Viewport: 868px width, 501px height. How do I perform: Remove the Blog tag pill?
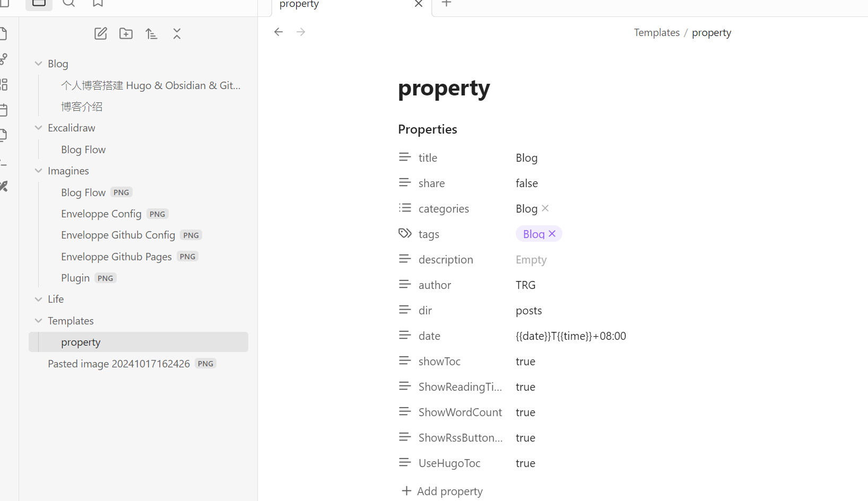552,233
